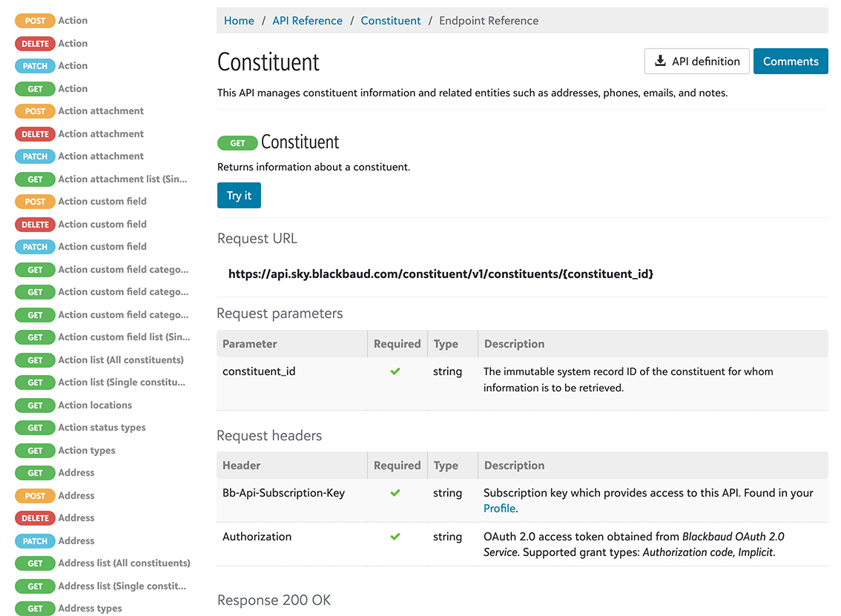
Task: Navigate to Constituent breadcrumb link
Action: tap(391, 21)
